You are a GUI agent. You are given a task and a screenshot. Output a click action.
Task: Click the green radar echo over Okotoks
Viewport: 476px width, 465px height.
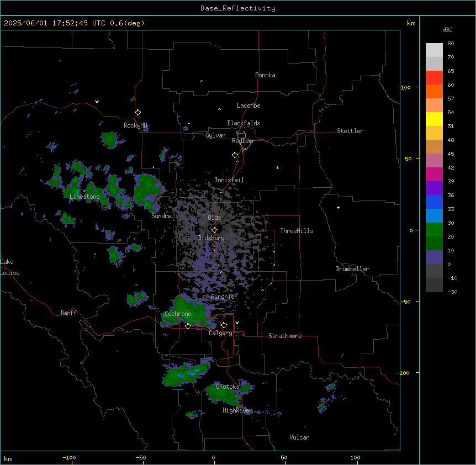(x=223, y=394)
